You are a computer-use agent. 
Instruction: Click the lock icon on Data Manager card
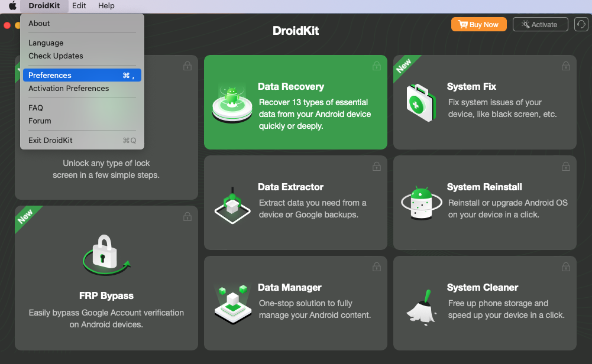[376, 267]
